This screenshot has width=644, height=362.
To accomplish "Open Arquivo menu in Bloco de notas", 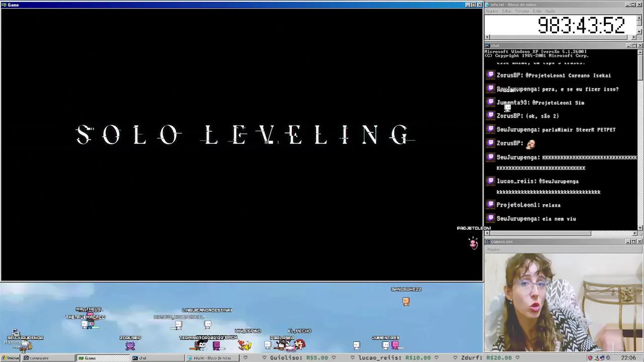I will (492, 11).
